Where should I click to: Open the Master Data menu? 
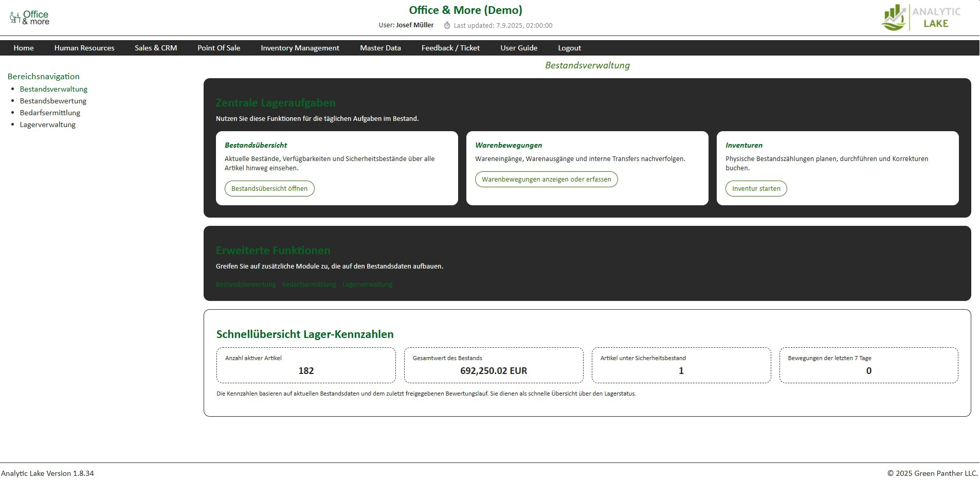[x=380, y=48]
